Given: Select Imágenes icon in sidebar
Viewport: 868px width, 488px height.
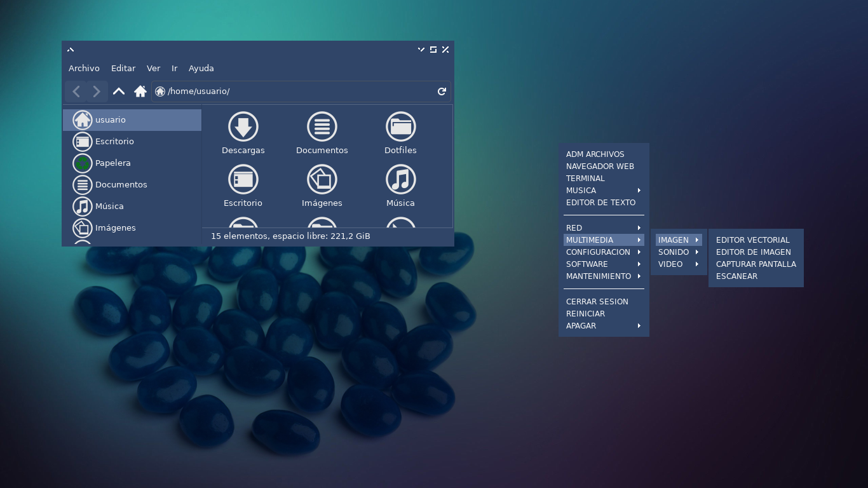Looking at the screenshot, I should pos(83,227).
